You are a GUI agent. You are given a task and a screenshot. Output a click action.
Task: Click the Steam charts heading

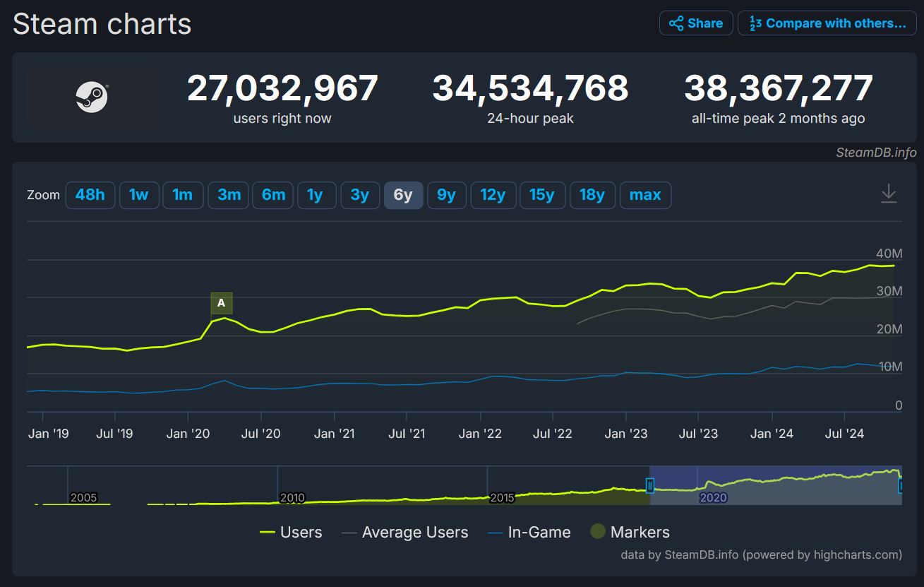tap(102, 24)
